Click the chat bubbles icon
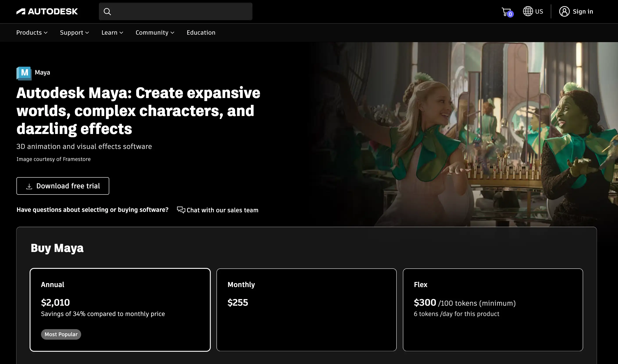Viewport: 618px width, 364px height. tap(181, 210)
